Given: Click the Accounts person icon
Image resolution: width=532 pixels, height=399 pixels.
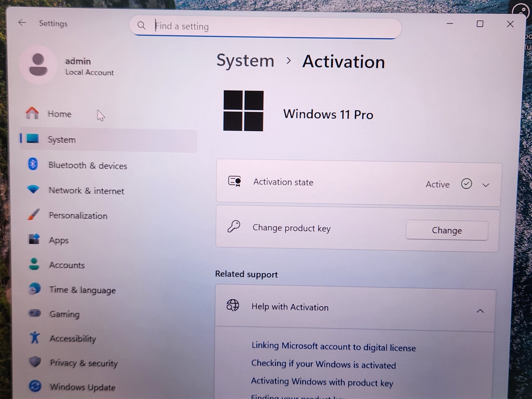Looking at the screenshot, I should pyautogui.click(x=34, y=264).
